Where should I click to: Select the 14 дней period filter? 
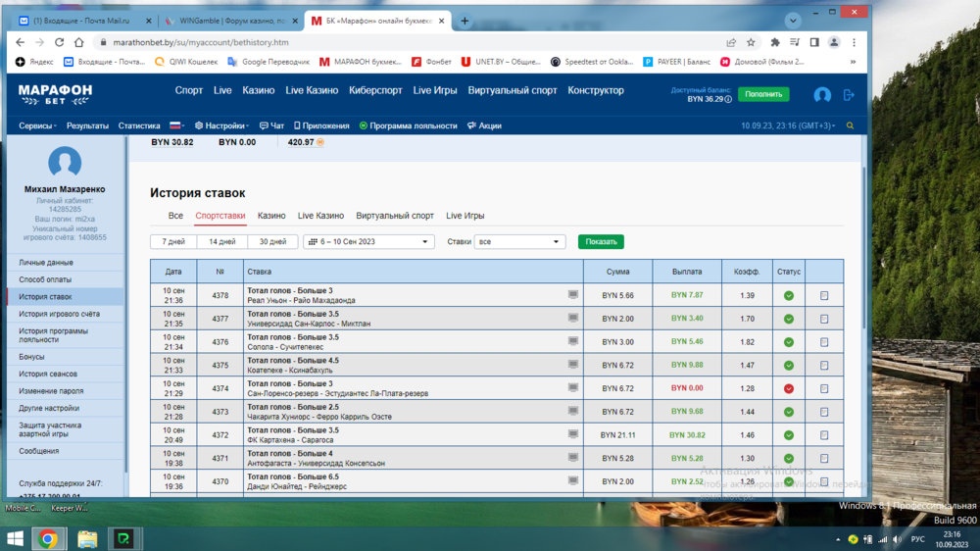(221, 241)
